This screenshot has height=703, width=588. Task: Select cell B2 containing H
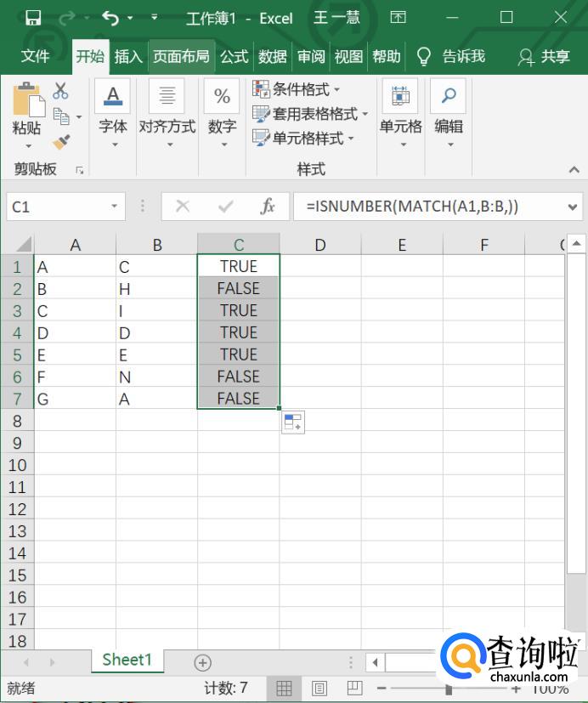(x=157, y=288)
